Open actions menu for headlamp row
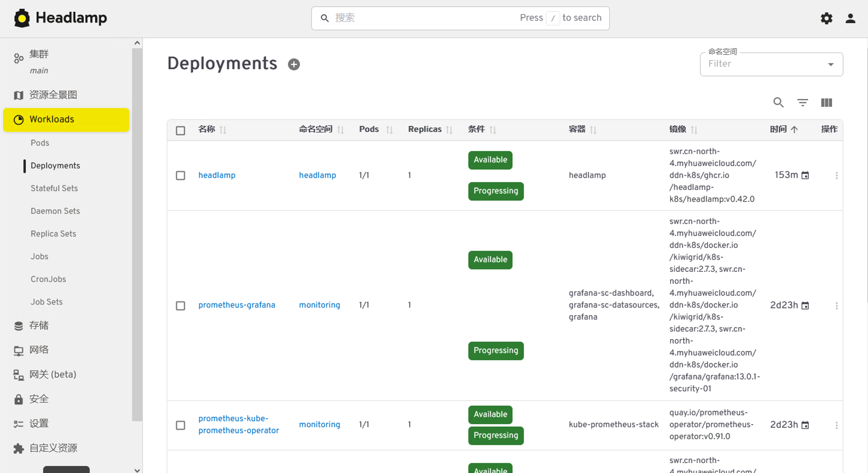Viewport: 868px width, 473px height. tap(837, 176)
